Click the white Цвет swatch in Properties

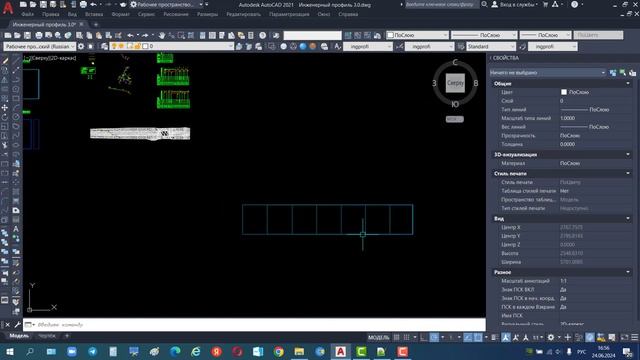(x=564, y=92)
